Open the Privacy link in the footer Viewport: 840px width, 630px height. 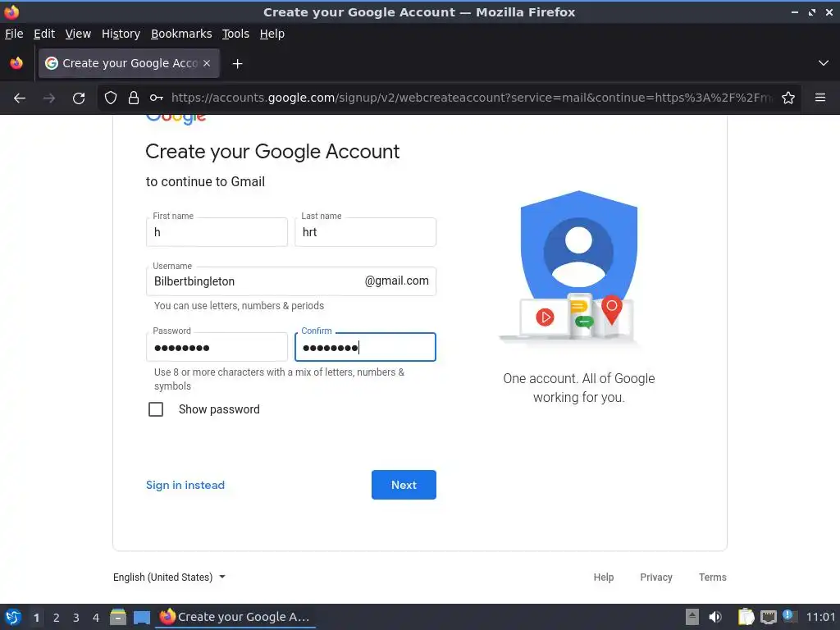pos(656,577)
